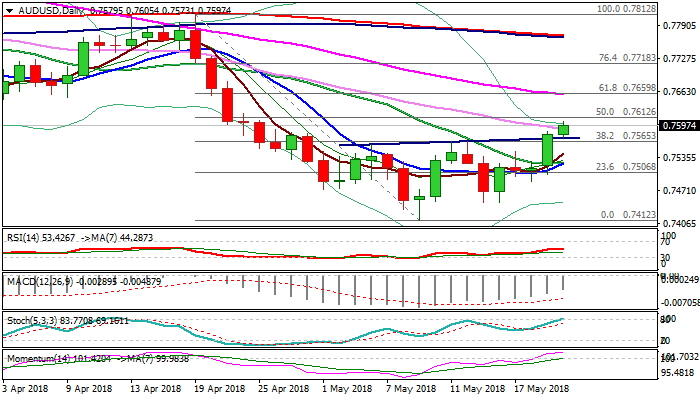The image size is (700, 400).
Task: Click the last MACD histogram bar
Action: click(564, 283)
